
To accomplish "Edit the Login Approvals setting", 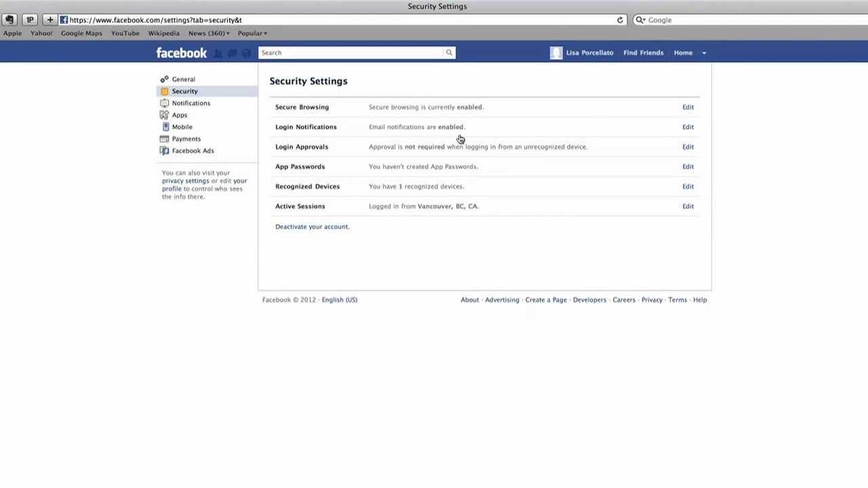I will click(x=688, y=146).
